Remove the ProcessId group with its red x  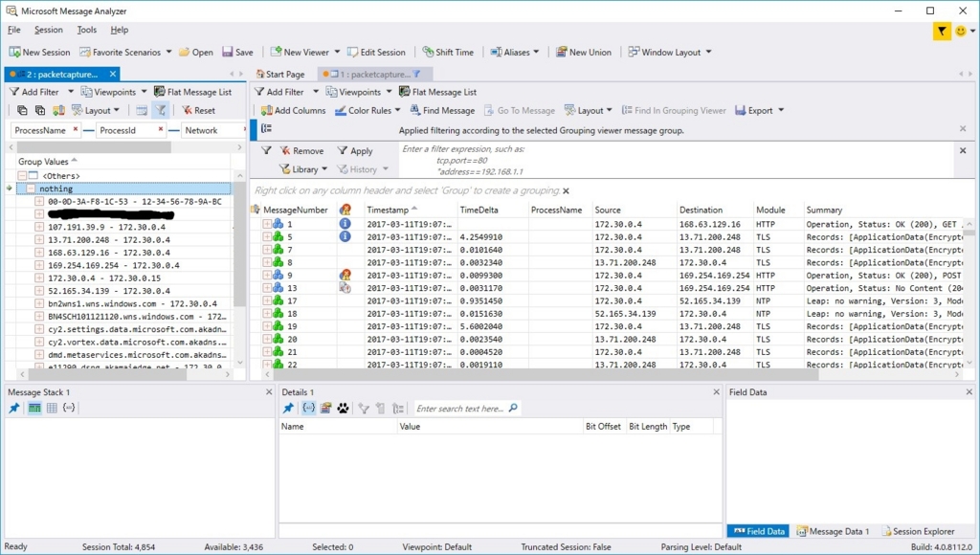pos(161,129)
